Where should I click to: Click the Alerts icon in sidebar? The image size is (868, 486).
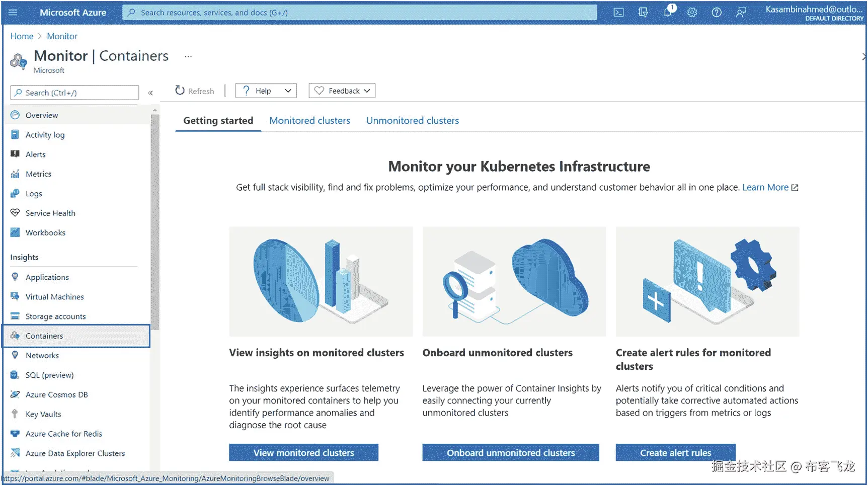point(15,154)
